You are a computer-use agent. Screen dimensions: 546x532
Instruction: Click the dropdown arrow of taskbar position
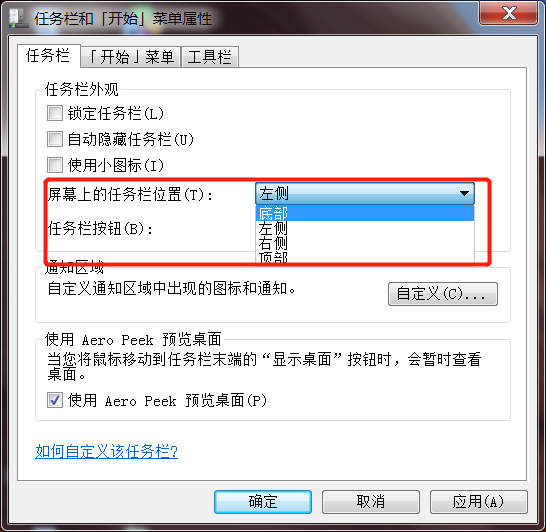click(464, 193)
